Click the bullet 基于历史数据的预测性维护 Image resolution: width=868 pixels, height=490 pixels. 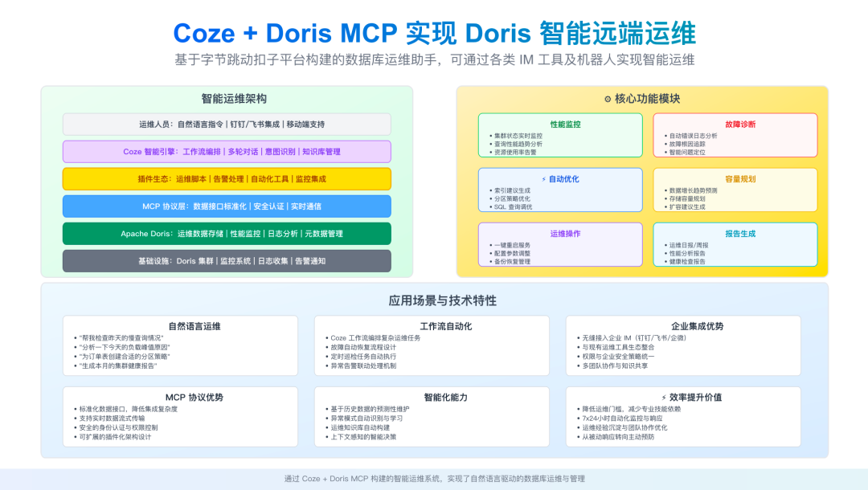pyautogui.click(x=370, y=409)
